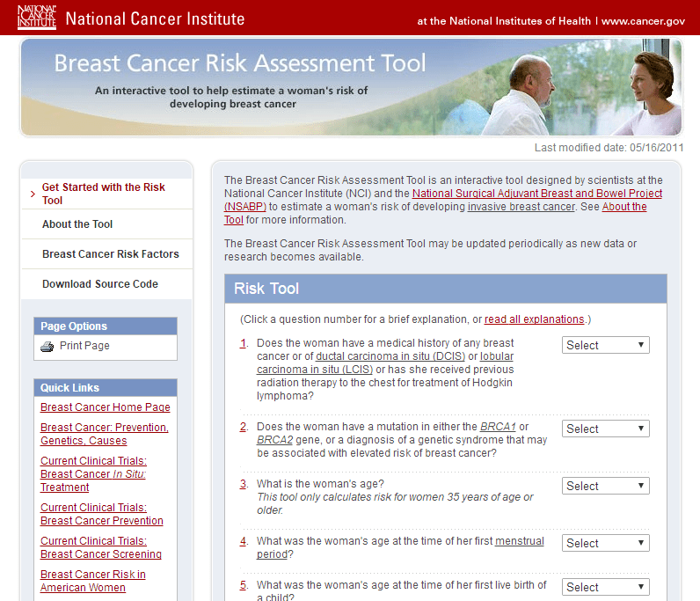Click the BRCA2 gene link

coord(274,440)
